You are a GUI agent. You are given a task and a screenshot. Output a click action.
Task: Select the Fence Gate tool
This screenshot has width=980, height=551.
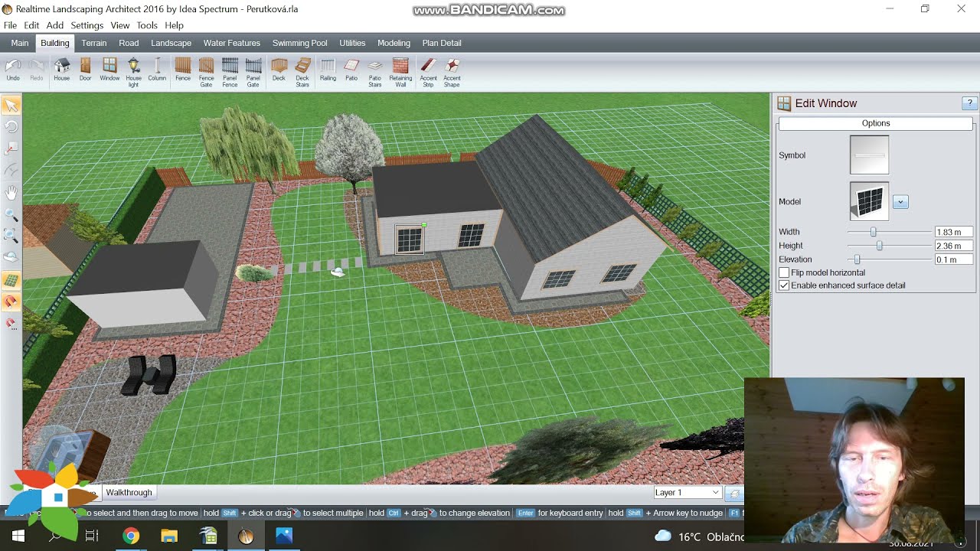(x=206, y=73)
